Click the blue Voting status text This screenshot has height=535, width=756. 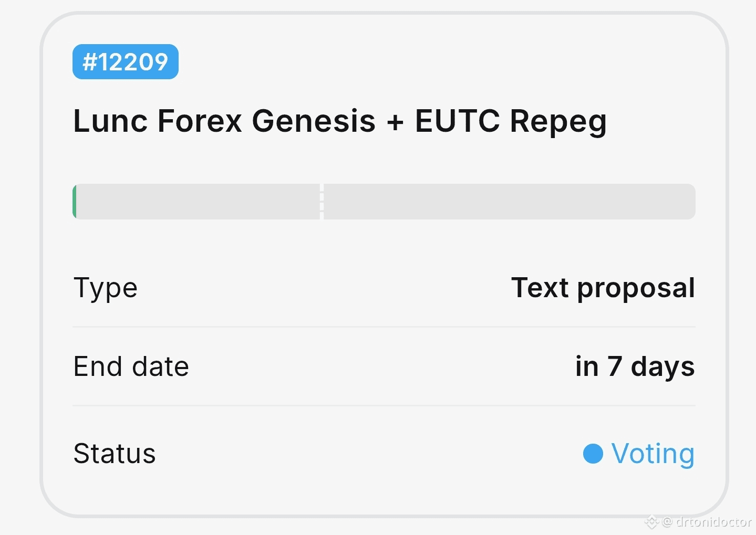point(653,454)
